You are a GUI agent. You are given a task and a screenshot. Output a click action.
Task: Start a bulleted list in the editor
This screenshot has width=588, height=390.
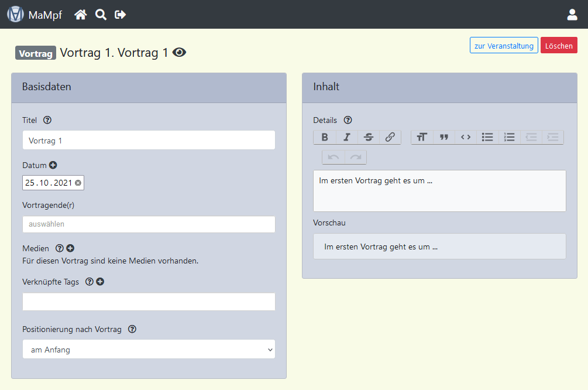tap(487, 137)
